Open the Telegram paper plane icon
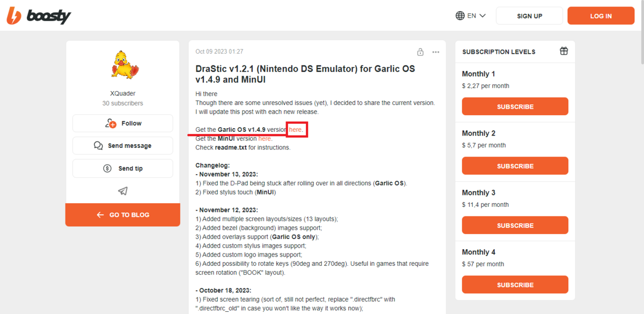 pyautogui.click(x=123, y=191)
